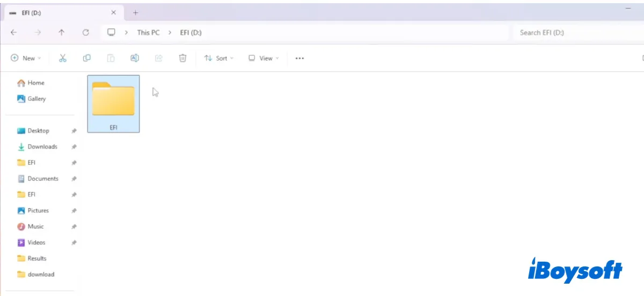Open Documents in quick access
Viewport: 644px width, 296px height.
click(x=38, y=179)
